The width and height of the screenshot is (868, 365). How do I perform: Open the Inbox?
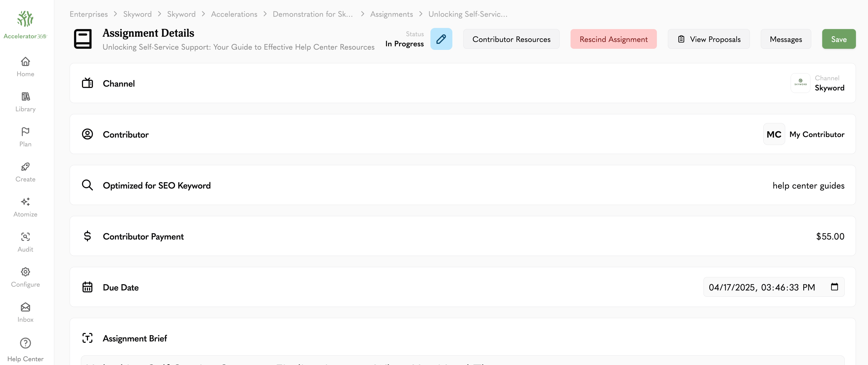25,312
